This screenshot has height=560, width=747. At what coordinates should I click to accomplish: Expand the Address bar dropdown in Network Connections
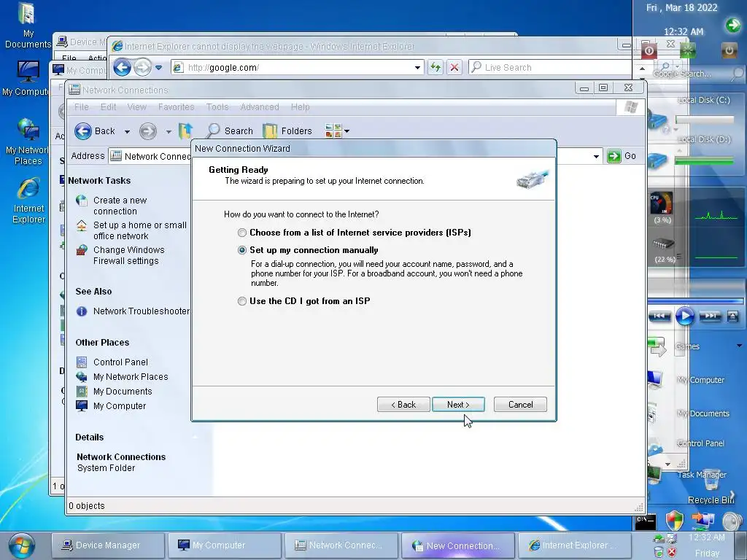pos(596,156)
